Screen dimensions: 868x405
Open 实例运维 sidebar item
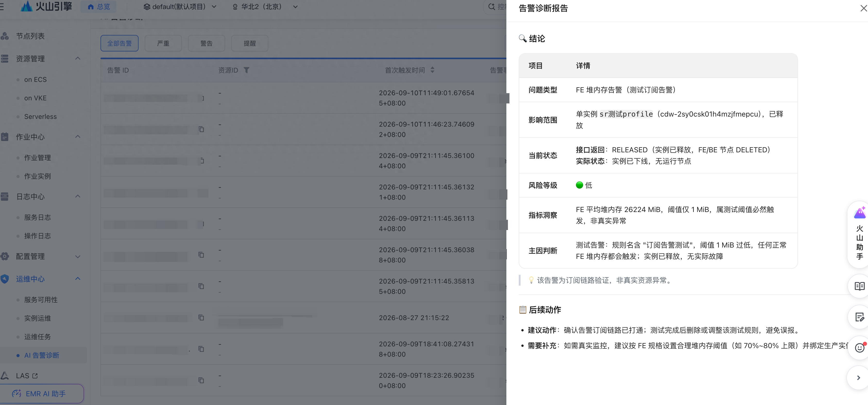37,318
